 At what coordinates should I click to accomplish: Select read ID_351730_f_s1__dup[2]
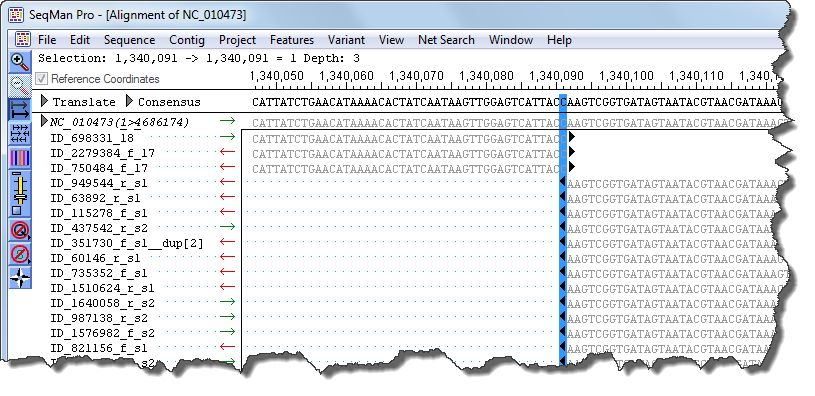(x=127, y=243)
